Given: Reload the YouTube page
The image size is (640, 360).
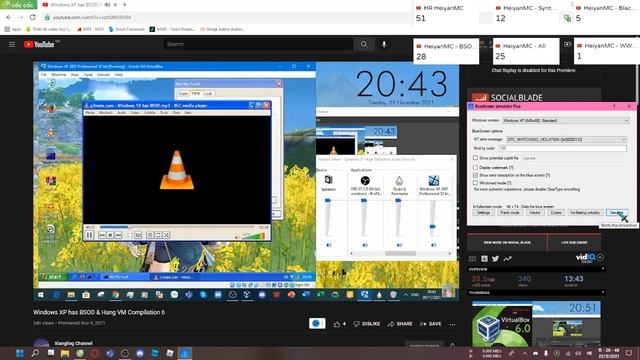Looking at the screenshot, I should [33, 17].
